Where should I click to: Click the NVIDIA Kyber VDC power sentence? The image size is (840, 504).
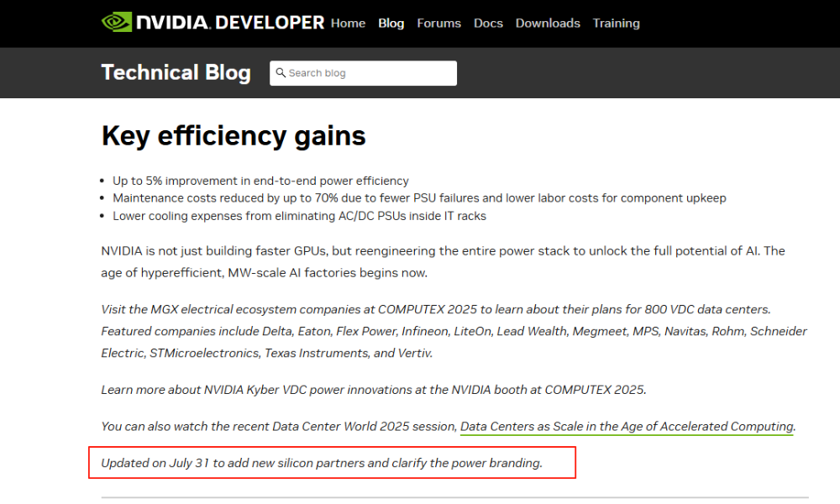[374, 390]
